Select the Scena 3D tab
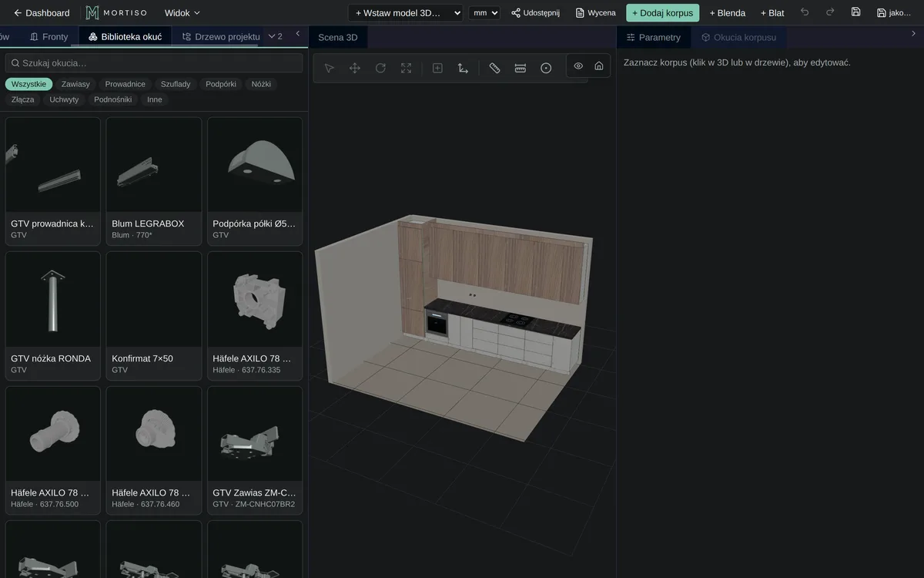The image size is (924, 578). pyautogui.click(x=337, y=37)
